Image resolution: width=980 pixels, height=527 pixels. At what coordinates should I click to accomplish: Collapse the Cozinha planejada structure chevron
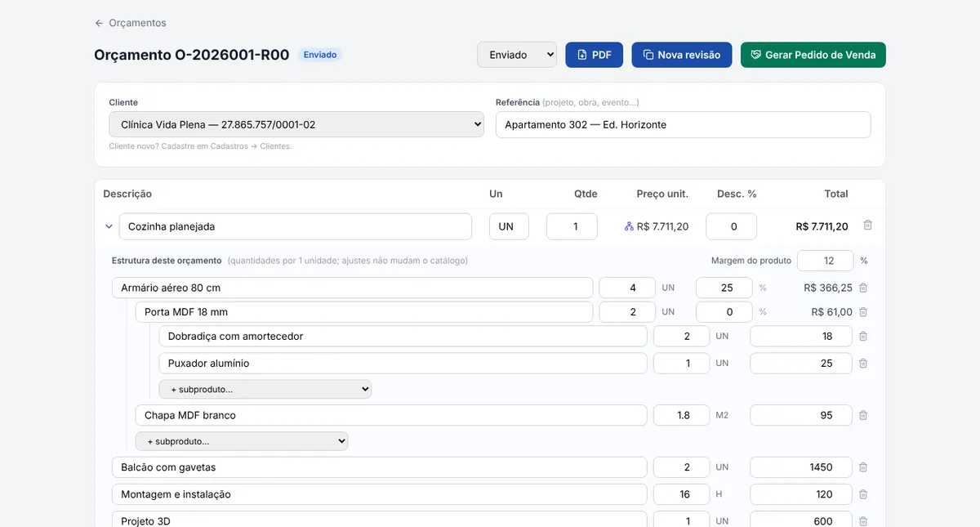[109, 226]
